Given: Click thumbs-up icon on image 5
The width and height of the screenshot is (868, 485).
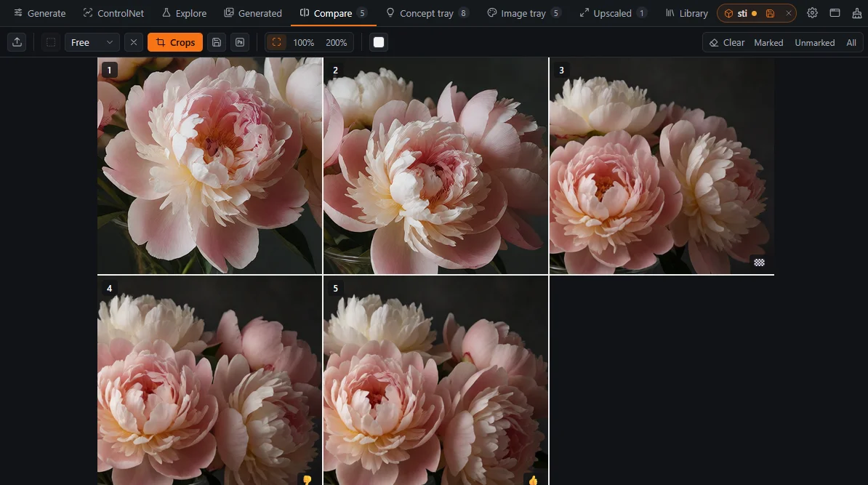Looking at the screenshot, I should point(533,480).
